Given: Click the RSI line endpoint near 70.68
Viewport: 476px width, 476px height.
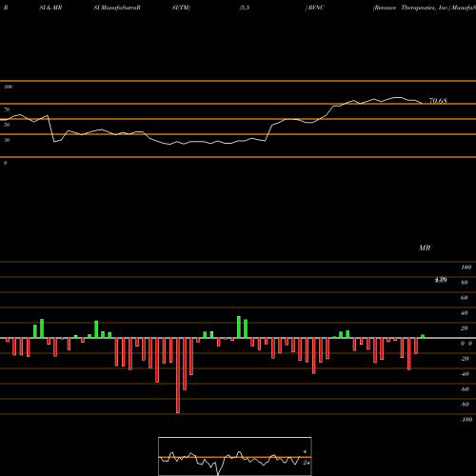Looking at the screenshot, I should coord(422,103).
